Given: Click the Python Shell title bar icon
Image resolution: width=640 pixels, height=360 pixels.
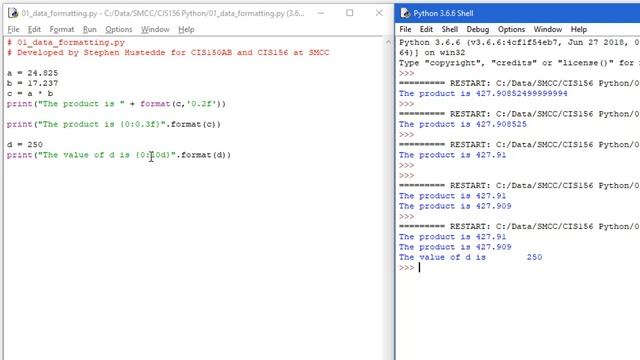Looking at the screenshot, I should pos(405,13).
